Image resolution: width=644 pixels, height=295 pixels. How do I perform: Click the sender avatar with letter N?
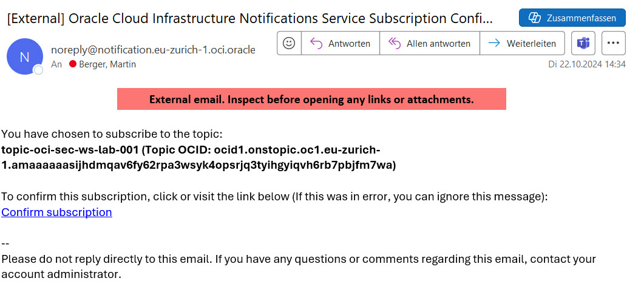click(x=25, y=56)
